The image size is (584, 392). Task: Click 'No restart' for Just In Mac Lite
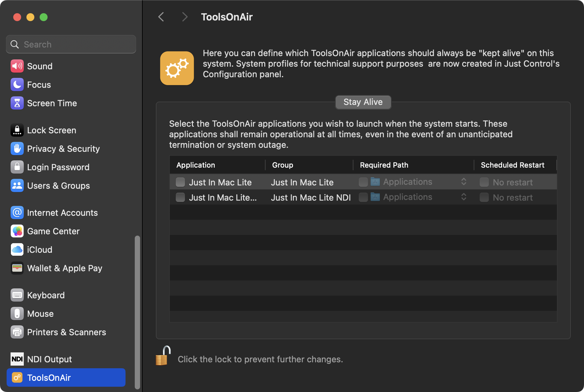click(513, 182)
